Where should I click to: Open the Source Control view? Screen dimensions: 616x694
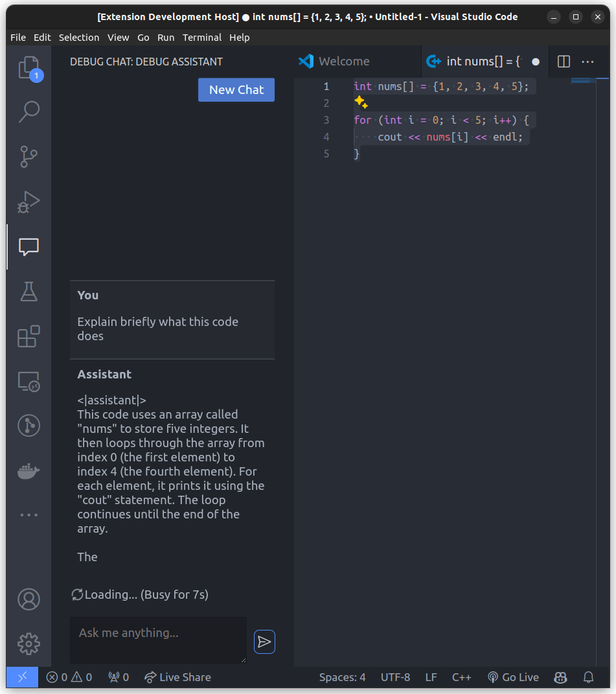(29, 157)
